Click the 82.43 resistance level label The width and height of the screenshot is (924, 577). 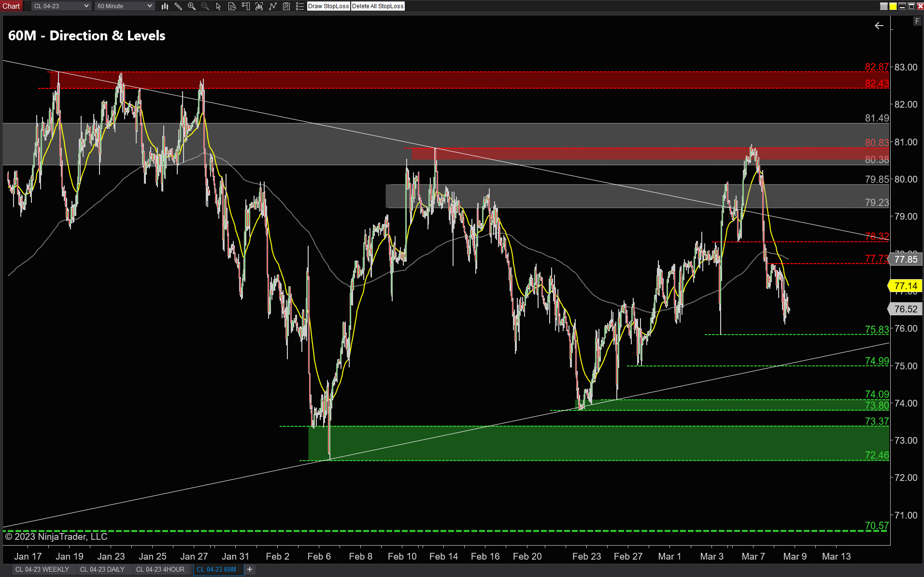877,83
